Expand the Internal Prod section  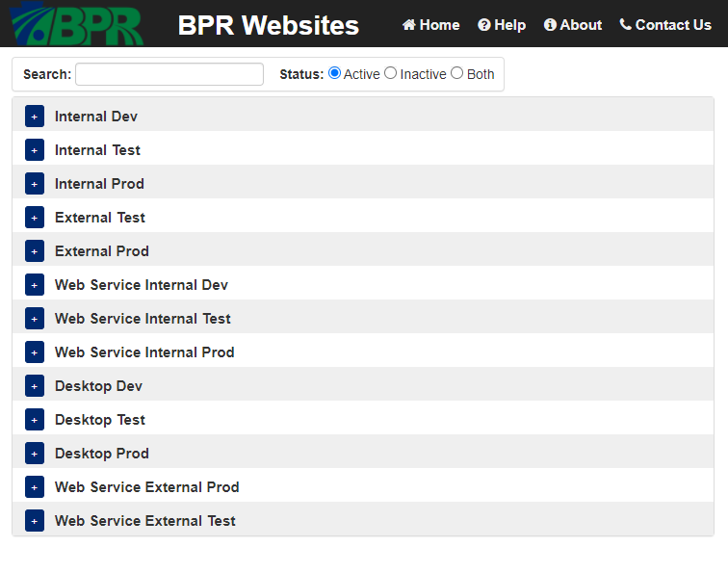click(x=35, y=184)
